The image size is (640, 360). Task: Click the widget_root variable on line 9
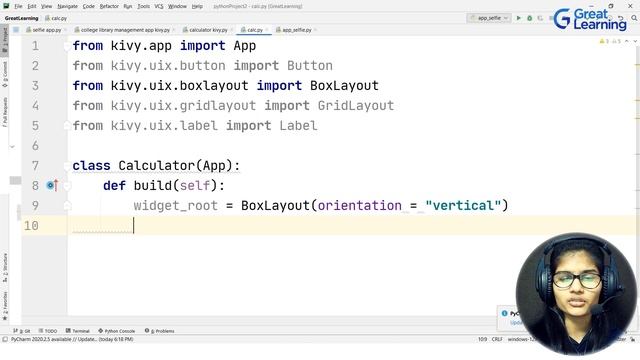(x=176, y=206)
